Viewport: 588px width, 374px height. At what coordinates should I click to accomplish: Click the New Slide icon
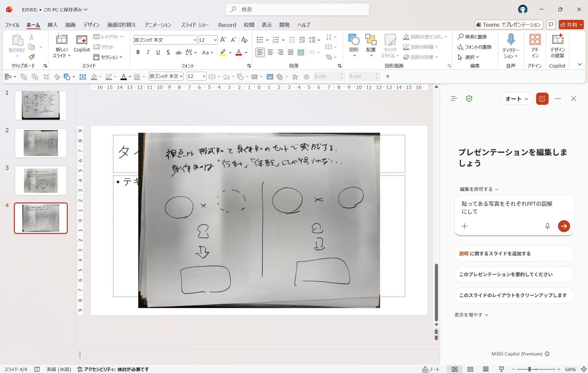(61, 39)
